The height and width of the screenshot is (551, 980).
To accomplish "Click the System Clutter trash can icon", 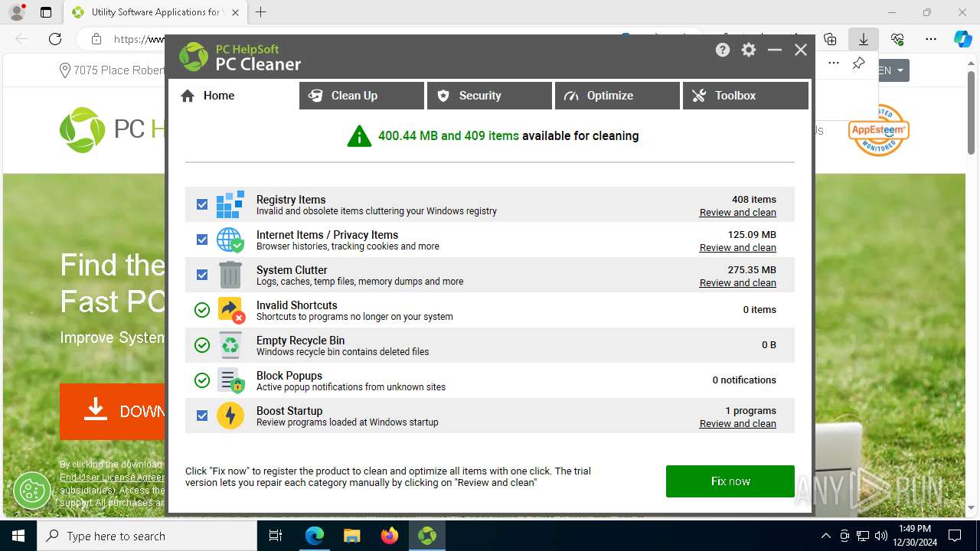I will (230, 275).
